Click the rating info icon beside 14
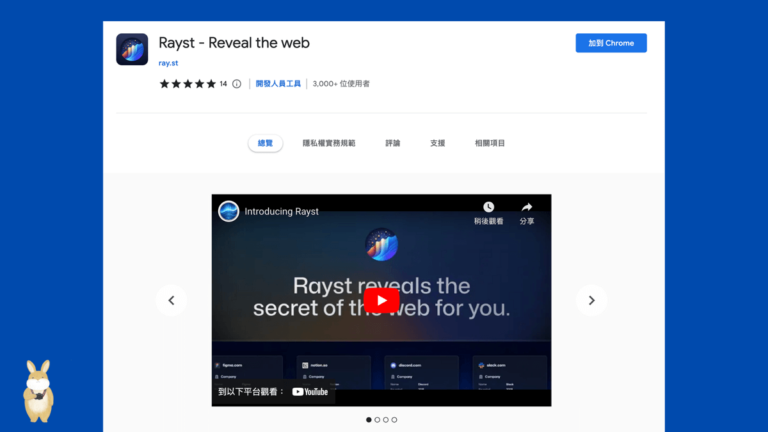The height and width of the screenshot is (432, 768). 237,84
